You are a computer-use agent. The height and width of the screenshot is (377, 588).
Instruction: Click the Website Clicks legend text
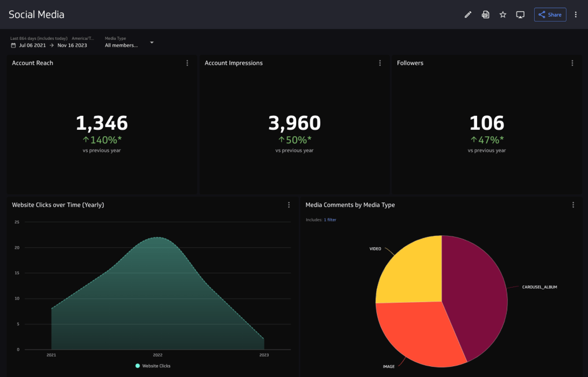click(156, 366)
